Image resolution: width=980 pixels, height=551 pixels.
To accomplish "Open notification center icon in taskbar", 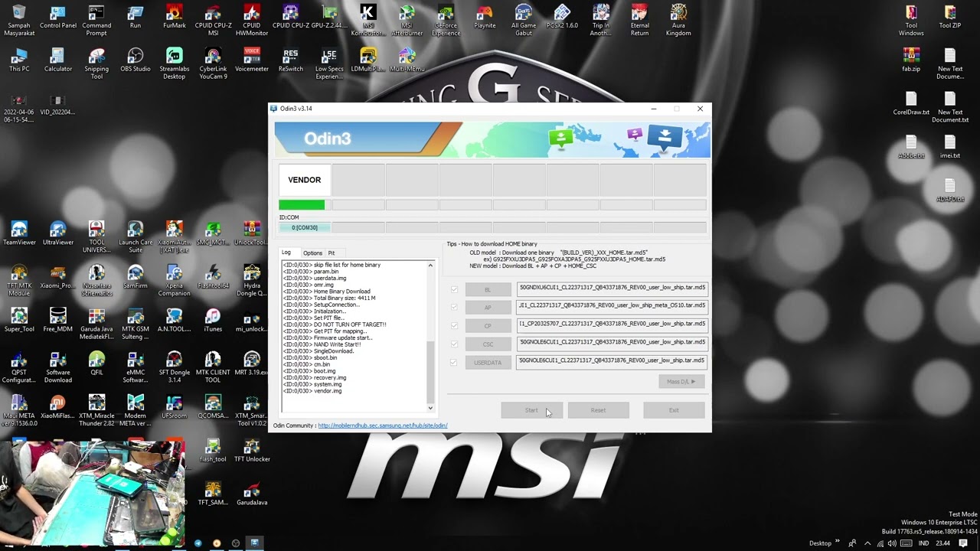I will pos(963,543).
